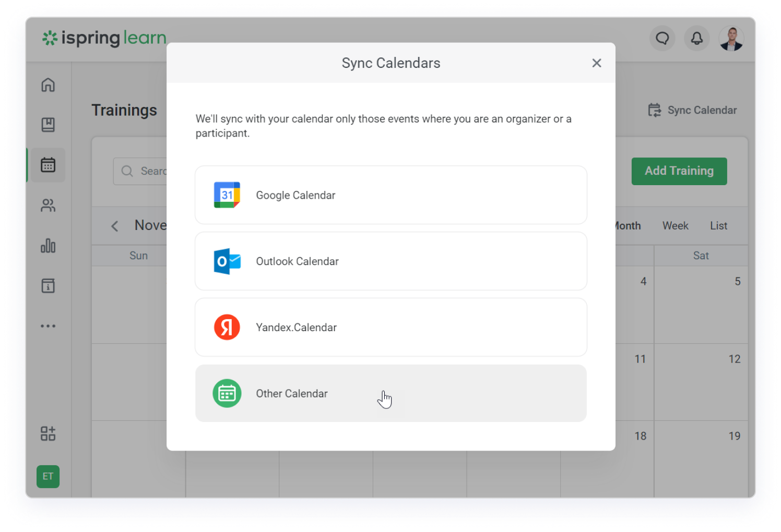
Task: Select the calendar trainings sidebar icon
Action: pos(48,165)
